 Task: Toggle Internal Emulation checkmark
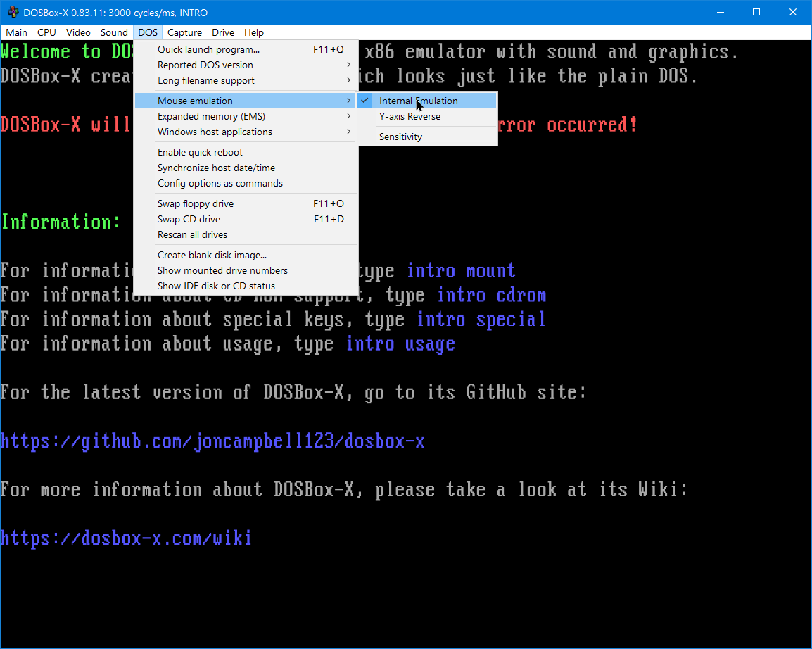coord(426,101)
